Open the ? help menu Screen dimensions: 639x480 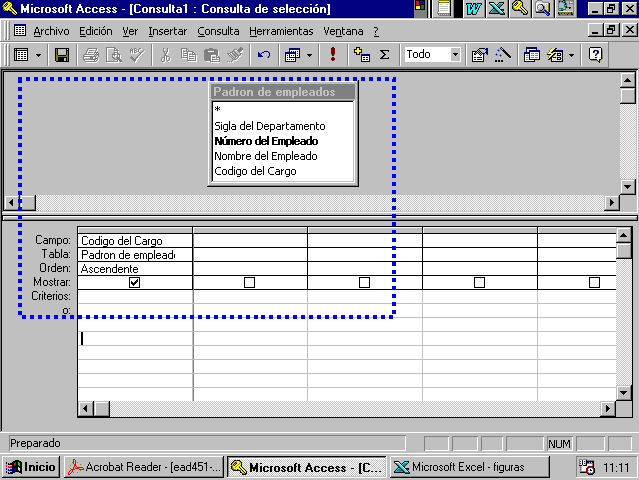coord(376,31)
